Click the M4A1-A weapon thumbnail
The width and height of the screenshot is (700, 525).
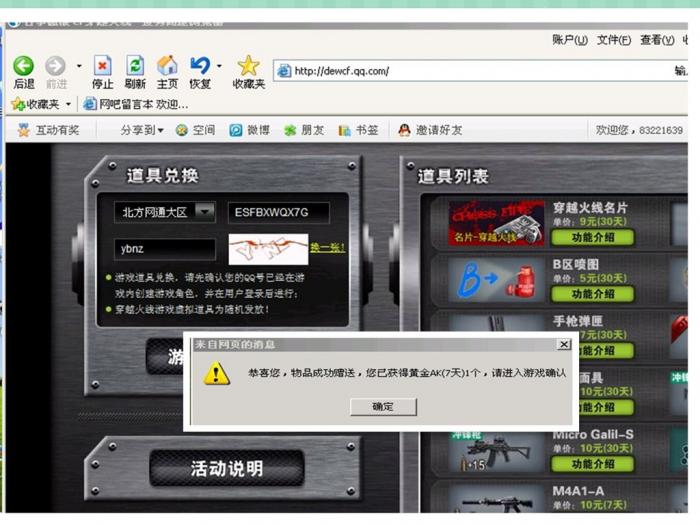pyautogui.click(x=496, y=500)
